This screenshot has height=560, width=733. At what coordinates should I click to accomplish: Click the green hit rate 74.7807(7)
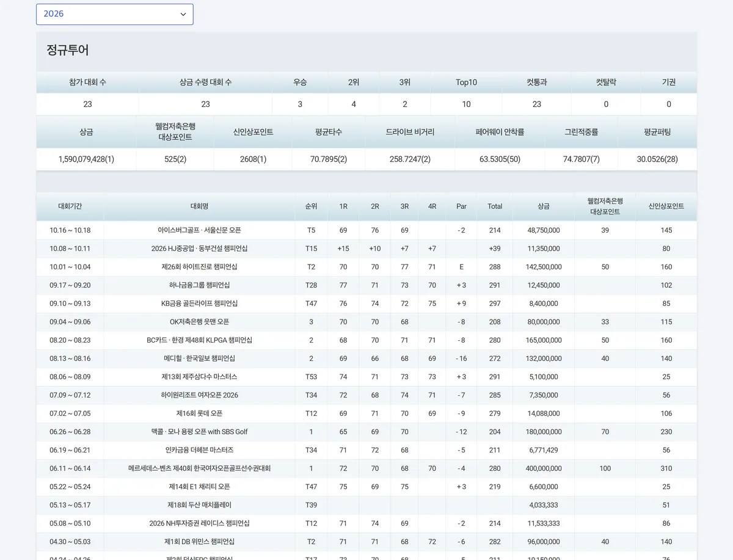point(581,159)
